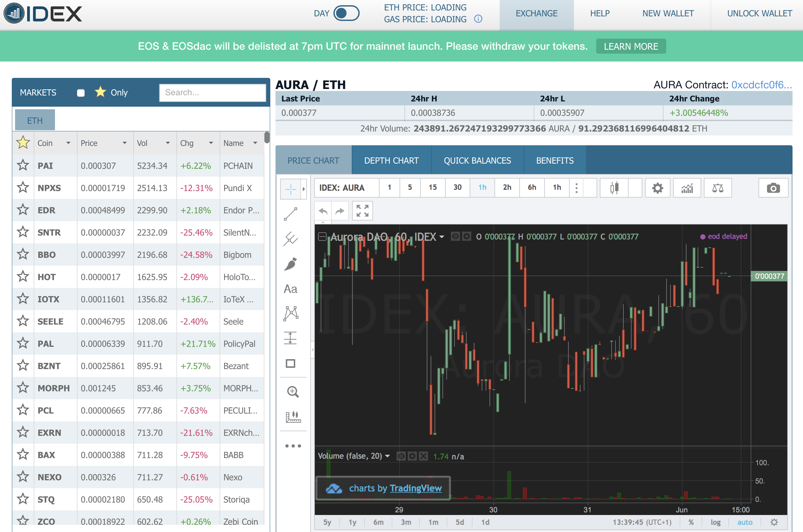Expand Aurora DAO chart legend dropdown
The height and width of the screenshot is (532, 803).
point(442,237)
